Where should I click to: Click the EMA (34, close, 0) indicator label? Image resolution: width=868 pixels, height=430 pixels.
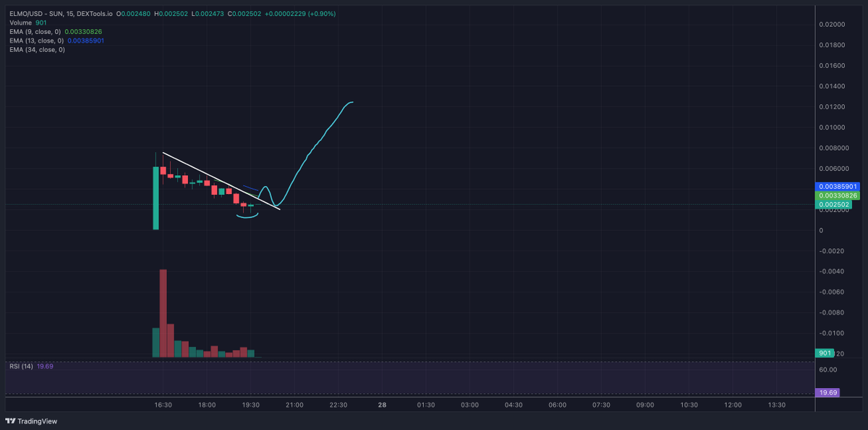tap(36, 49)
